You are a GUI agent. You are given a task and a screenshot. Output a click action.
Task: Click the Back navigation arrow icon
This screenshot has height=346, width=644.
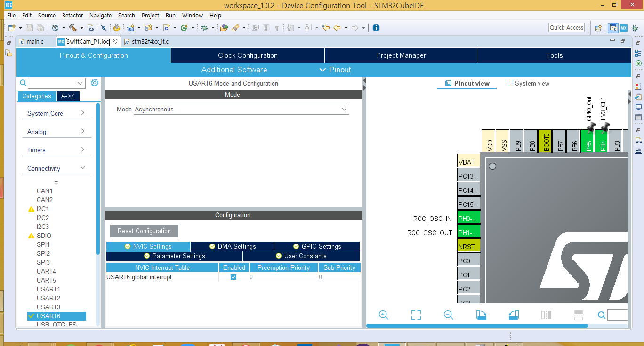[x=337, y=28]
